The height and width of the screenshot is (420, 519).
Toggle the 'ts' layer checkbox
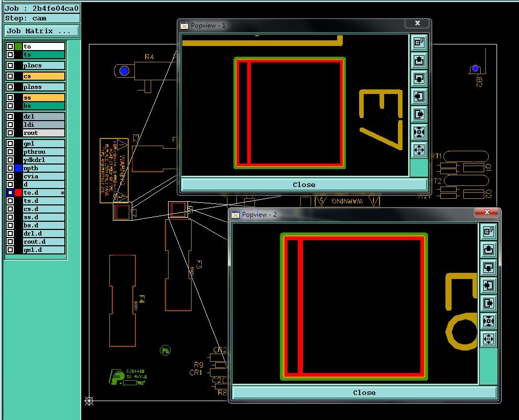point(10,55)
